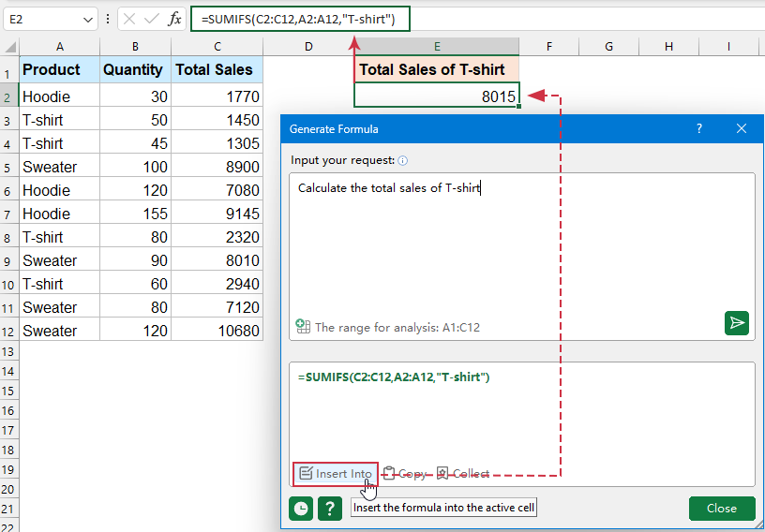
Task: Click Collect to save the formula
Action: 462,474
